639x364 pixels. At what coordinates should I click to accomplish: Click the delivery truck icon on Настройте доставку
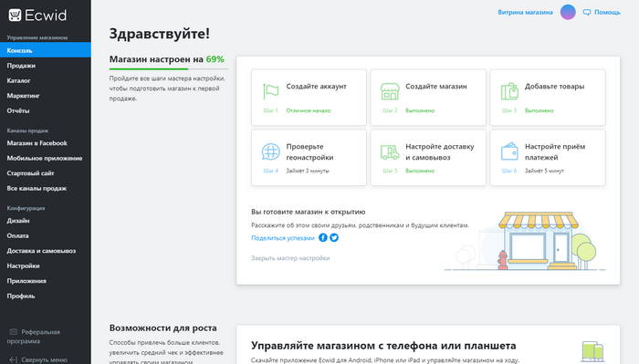390,151
